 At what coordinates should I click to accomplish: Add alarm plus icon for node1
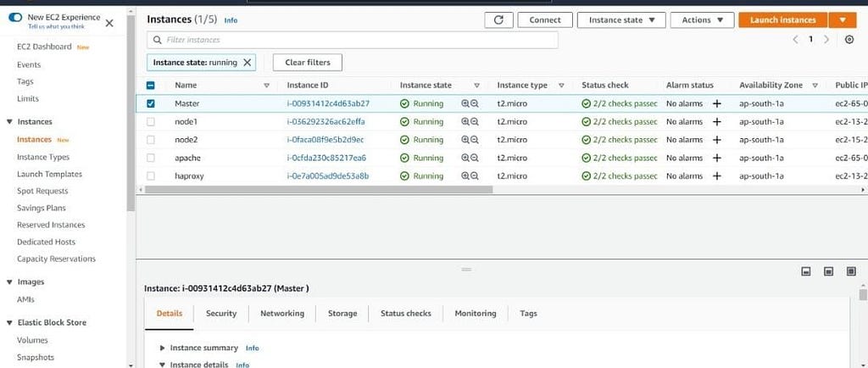click(x=717, y=122)
